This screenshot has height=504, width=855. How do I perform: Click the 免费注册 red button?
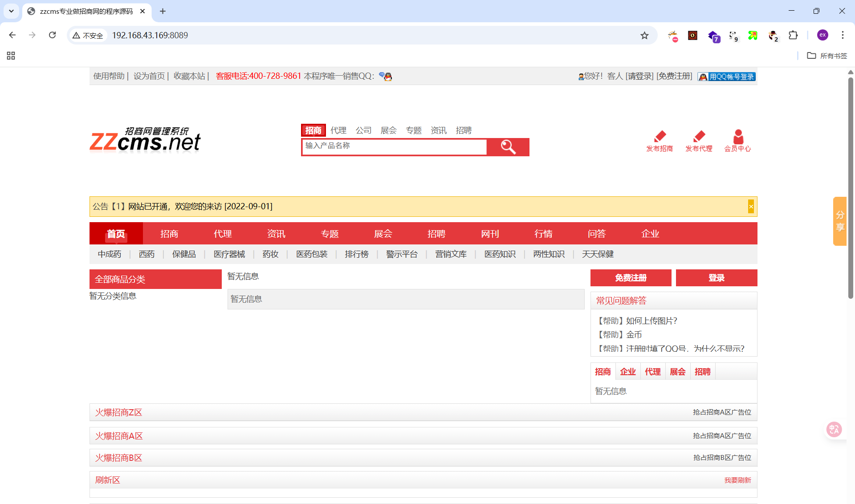coord(631,278)
